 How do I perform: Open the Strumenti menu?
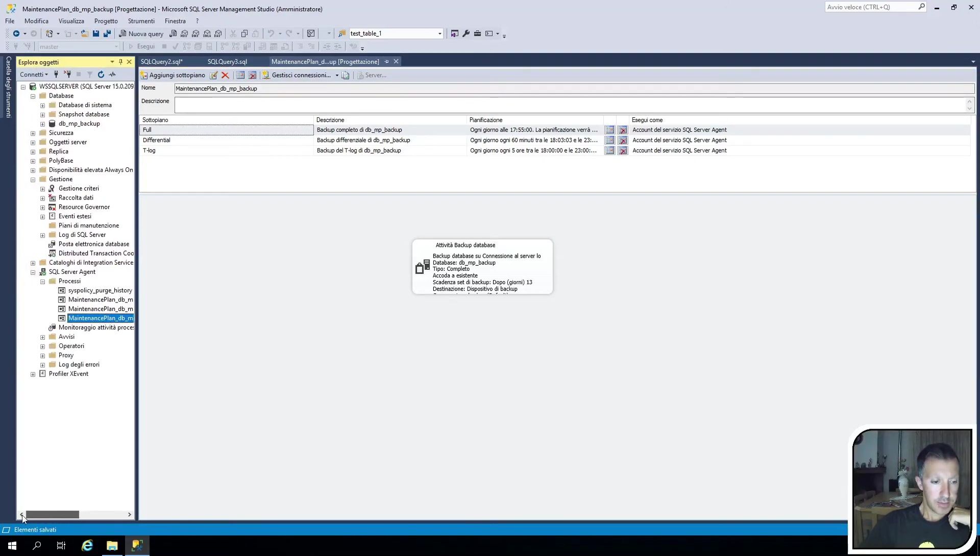(141, 21)
